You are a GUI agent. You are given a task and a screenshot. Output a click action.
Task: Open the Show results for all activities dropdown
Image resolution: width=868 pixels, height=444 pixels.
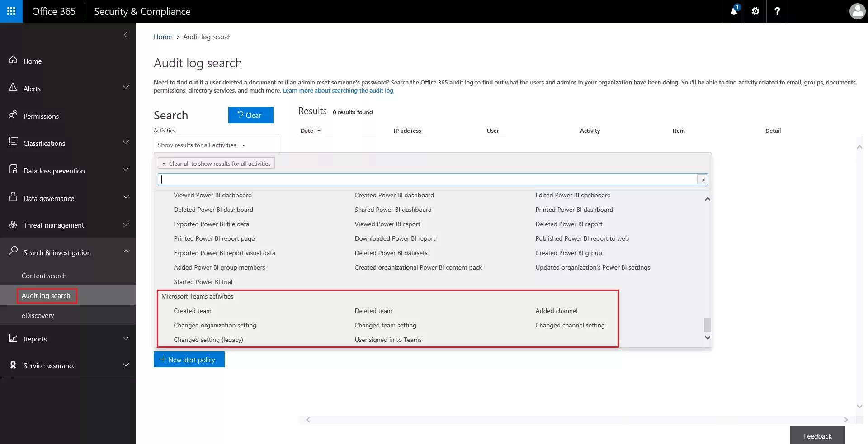[217, 145]
